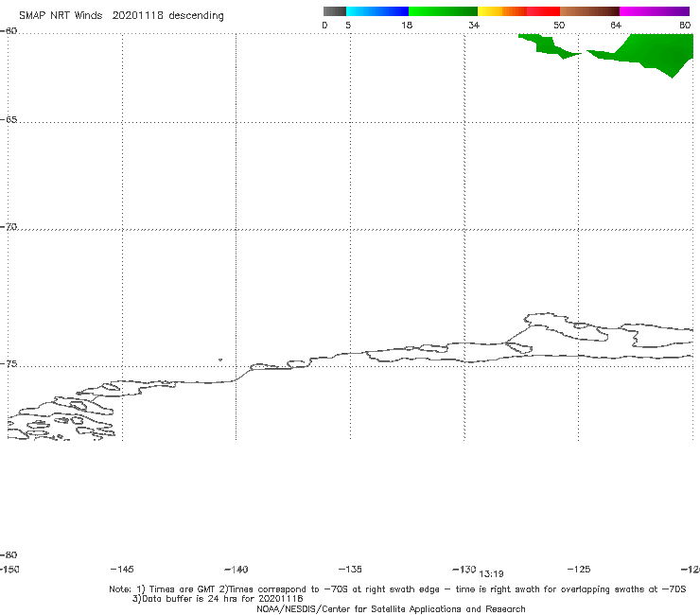The width and height of the screenshot is (700, 615).
Task: Click the title text 'SMAP NRT Winds 20201118 descending'
Action: click(x=121, y=16)
